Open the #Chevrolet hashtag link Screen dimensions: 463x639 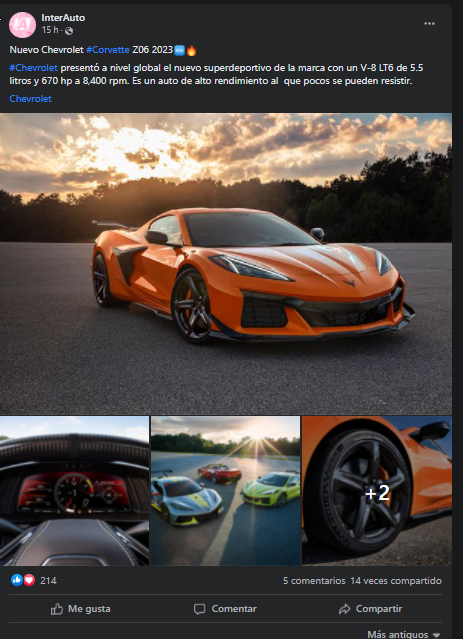(34, 68)
